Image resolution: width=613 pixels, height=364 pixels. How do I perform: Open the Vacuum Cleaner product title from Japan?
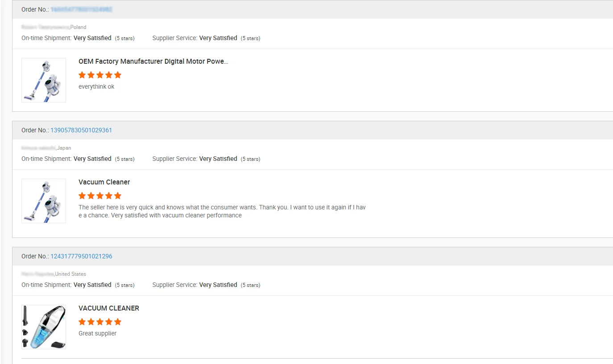tap(104, 182)
